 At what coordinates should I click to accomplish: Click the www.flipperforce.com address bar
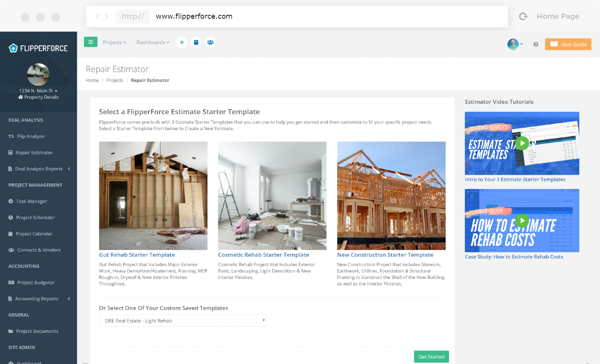(x=297, y=16)
